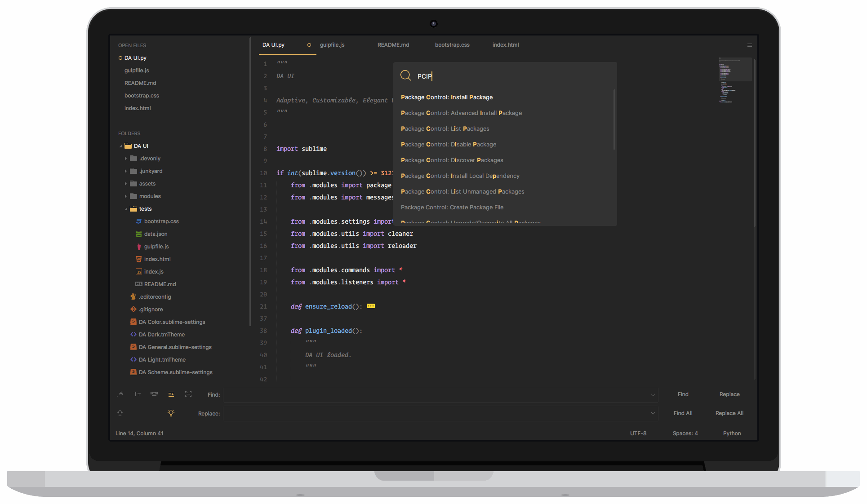The image size is (867, 504).
Task: Unfold the collapsed ensure_reload code marker
Action: click(371, 306)
